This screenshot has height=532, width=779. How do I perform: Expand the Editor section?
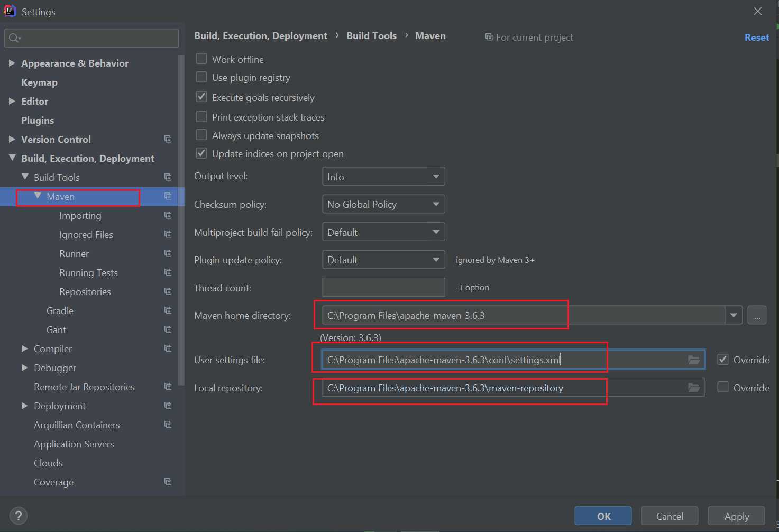pos(12,101)
